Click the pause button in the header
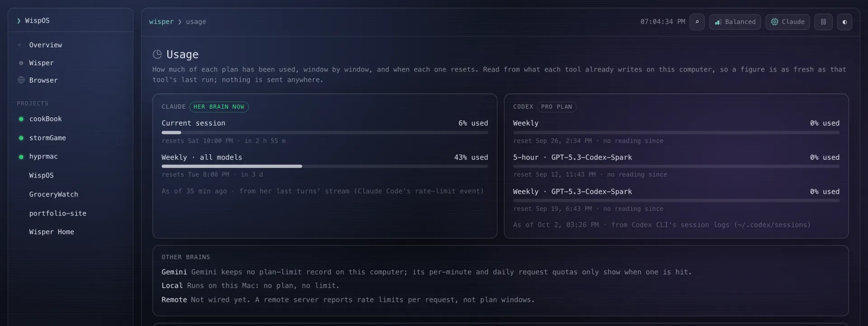 pos(823,22)
